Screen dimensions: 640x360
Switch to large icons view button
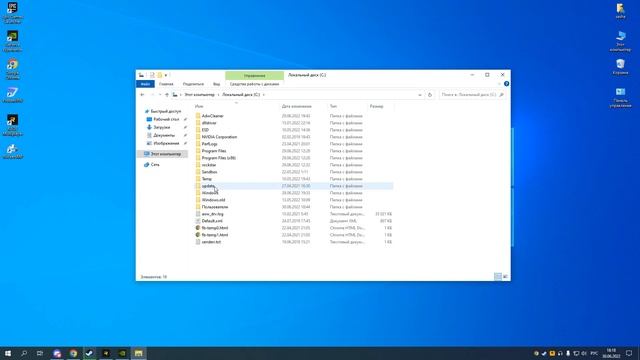(x=505, y=277)
